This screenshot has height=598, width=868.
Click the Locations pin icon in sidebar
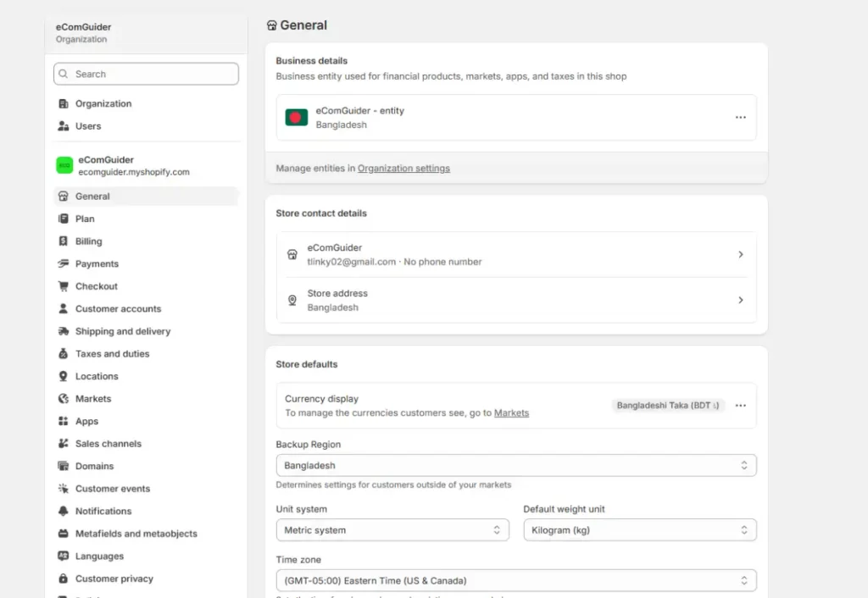63,376
